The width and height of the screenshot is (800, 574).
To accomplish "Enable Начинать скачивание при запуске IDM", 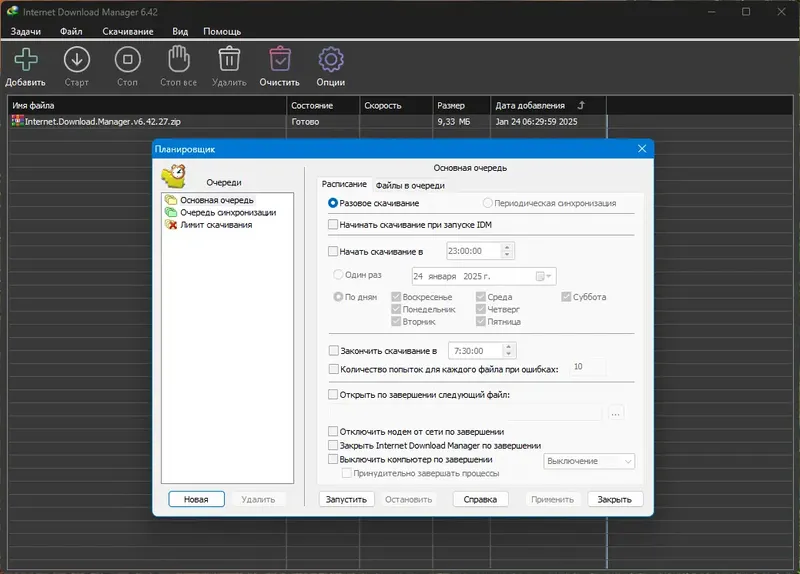I will point(333,224).
